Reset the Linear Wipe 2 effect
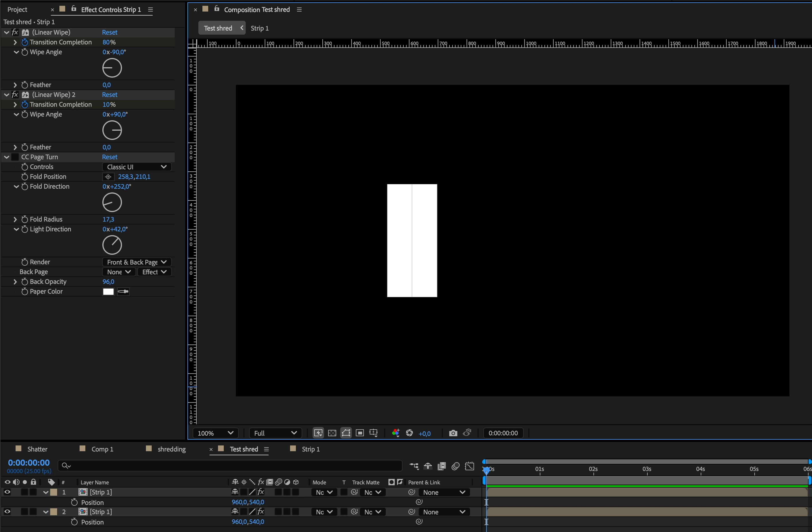Image resolution: width=812 pixels, height=532 pixels. tap(110, 95)
